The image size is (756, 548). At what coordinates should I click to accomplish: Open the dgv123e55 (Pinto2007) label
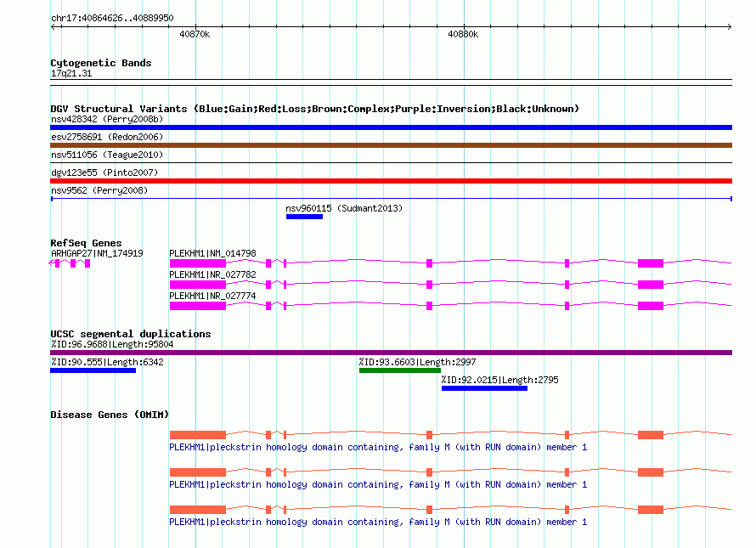coord(104,172)
